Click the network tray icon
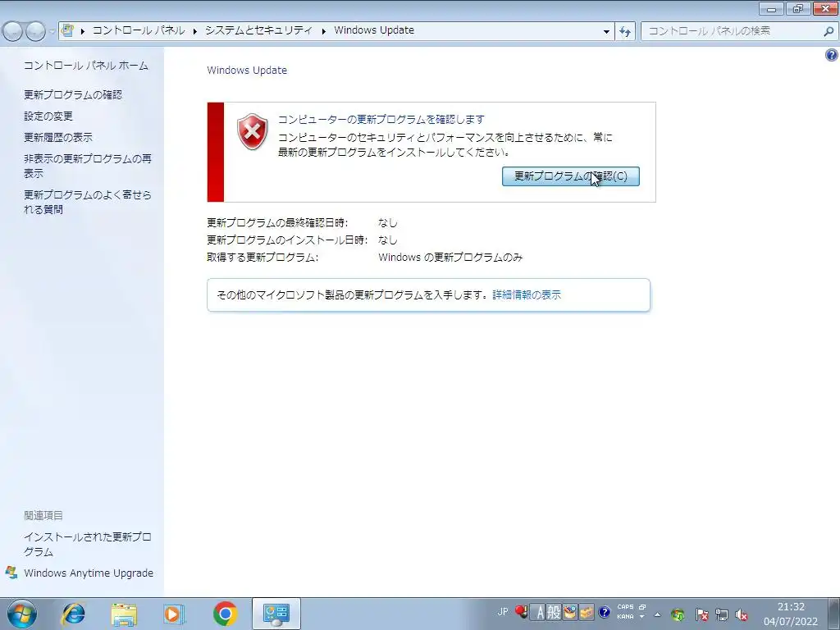The image size is (840, 630). click(x=722, y=614)
